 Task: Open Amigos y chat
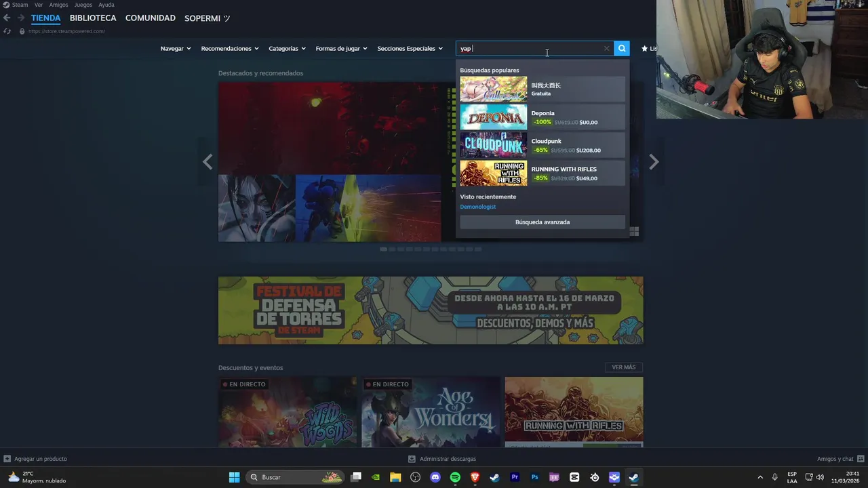(841, 459)
